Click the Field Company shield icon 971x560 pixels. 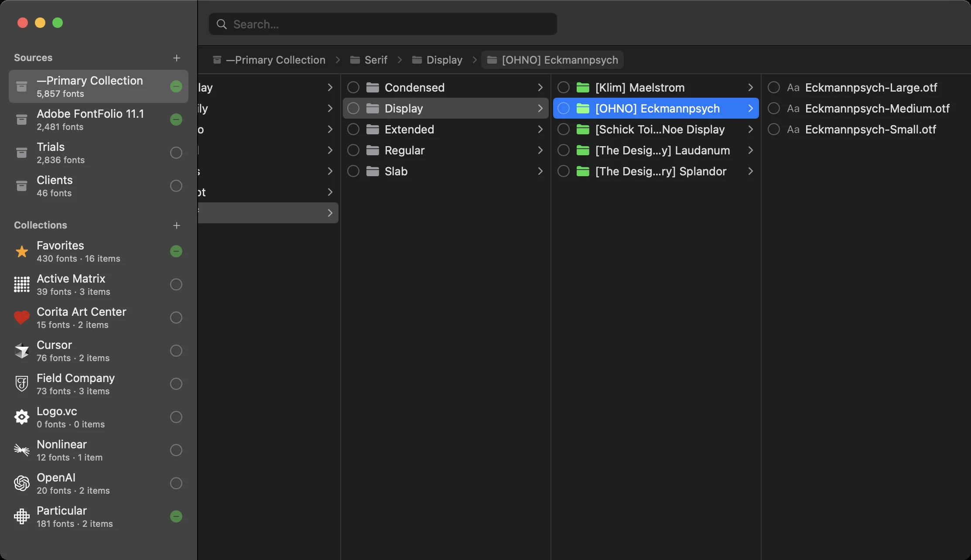22,384
